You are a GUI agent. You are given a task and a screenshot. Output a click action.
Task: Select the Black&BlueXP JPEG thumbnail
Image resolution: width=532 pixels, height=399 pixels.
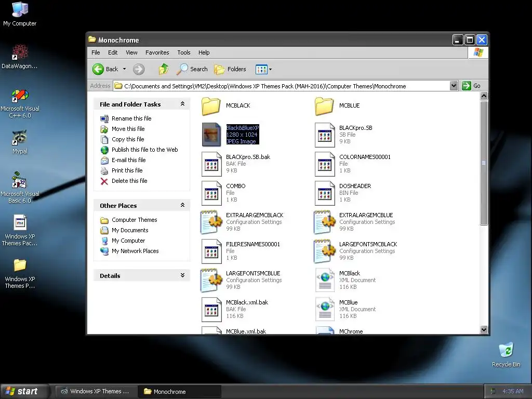[x=211, y=135]
